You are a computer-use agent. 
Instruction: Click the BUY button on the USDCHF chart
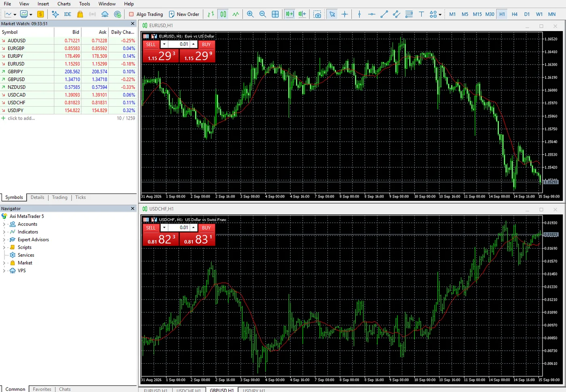pos(206,228)
